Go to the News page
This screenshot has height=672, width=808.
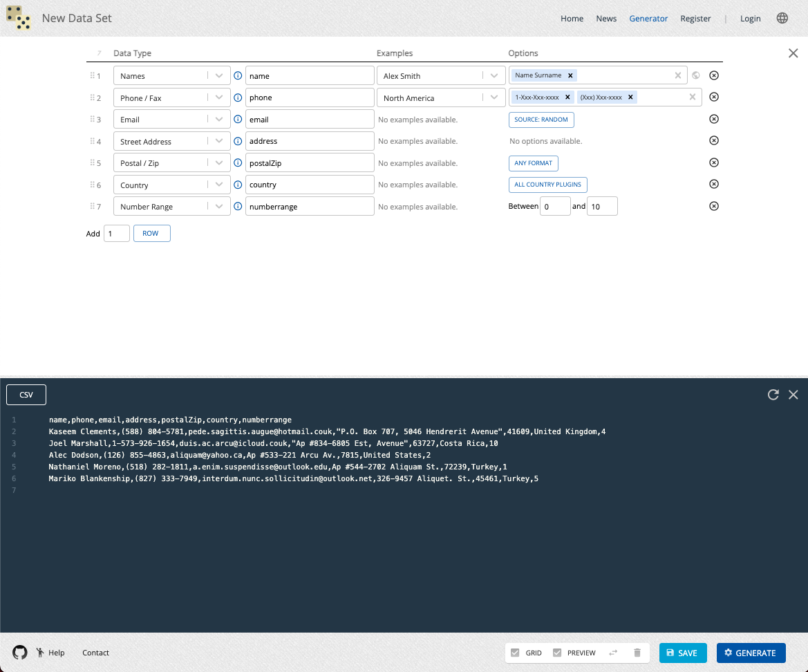(606, 19)
